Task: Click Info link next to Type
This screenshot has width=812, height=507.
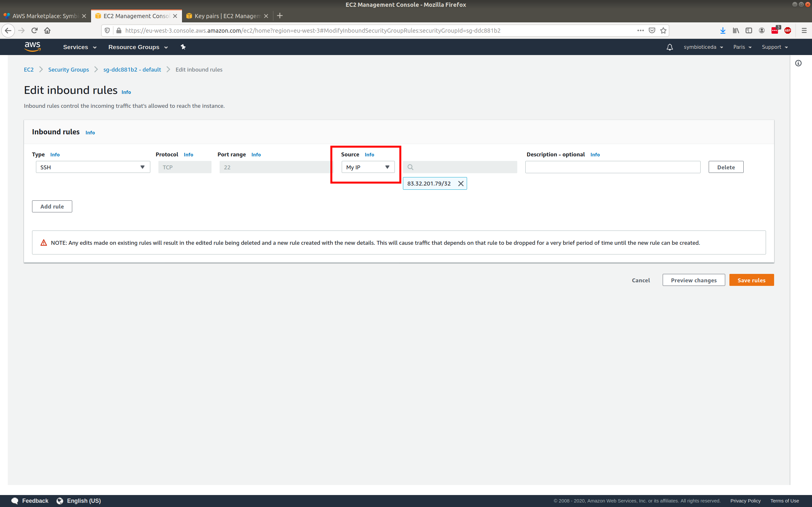Action: [55, 154]
